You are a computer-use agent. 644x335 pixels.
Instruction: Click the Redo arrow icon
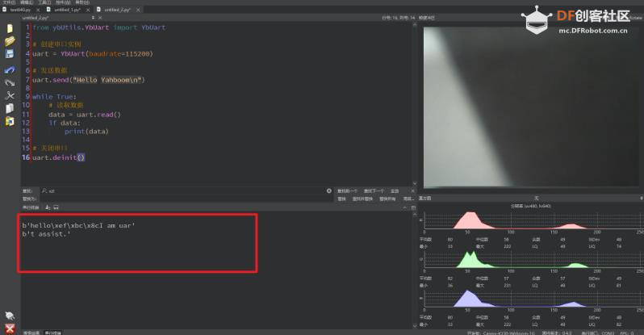pyautogui.click(x=9, y=82)
